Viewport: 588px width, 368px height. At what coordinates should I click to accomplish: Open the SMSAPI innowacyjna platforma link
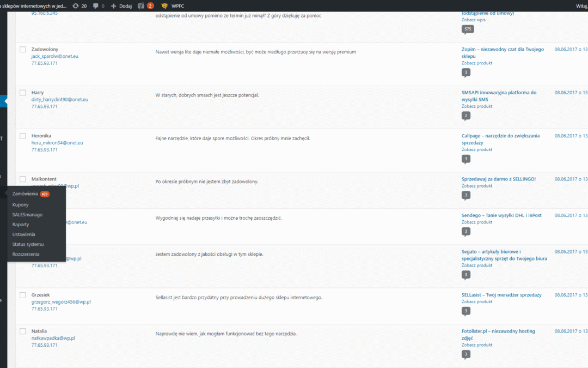click(499, 96)
